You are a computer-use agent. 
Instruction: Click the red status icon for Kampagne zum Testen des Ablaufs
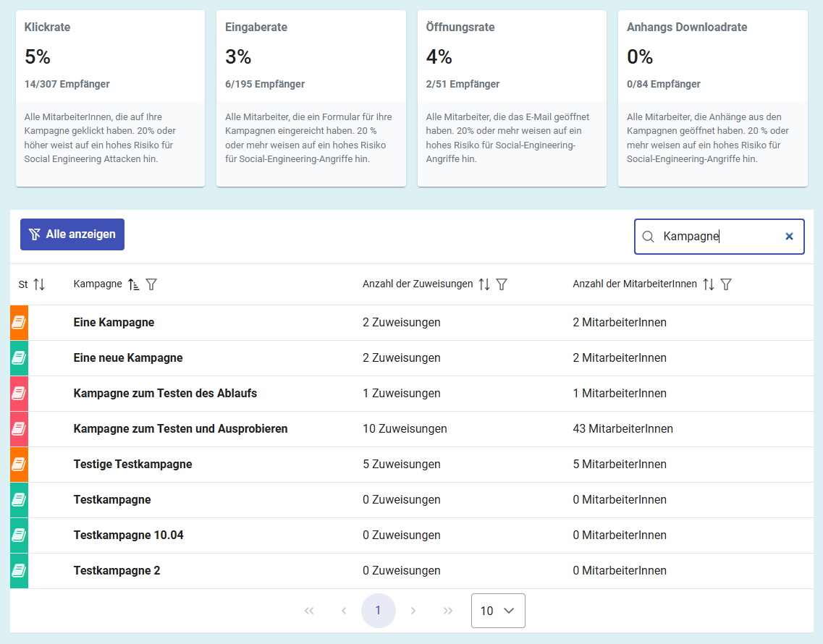(19, 394)
